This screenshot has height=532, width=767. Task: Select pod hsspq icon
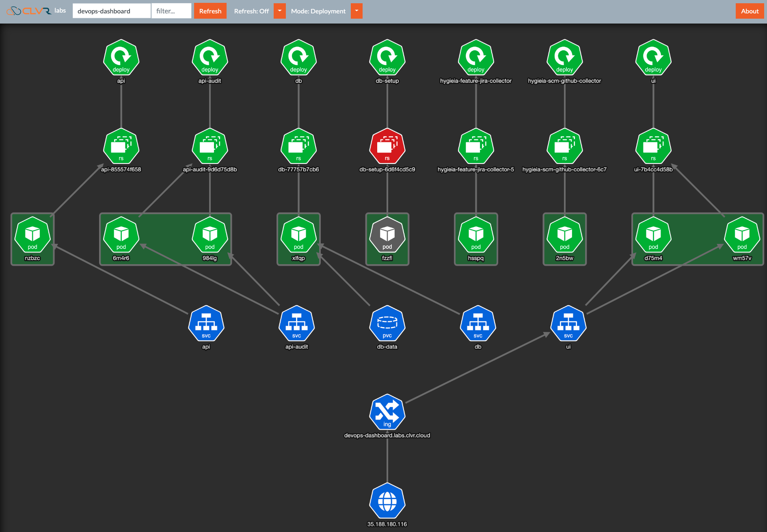pyautogui.click(x=476, y=235)
